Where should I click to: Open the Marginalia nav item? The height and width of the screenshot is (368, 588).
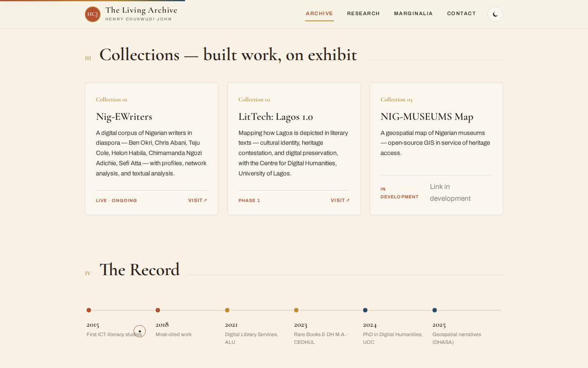click(413, 13)
